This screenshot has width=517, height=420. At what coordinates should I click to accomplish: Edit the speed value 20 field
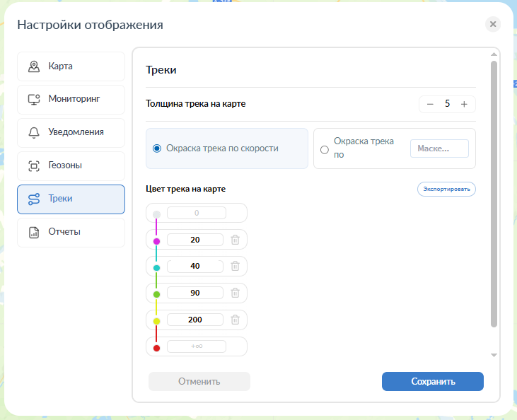point(195,240)
